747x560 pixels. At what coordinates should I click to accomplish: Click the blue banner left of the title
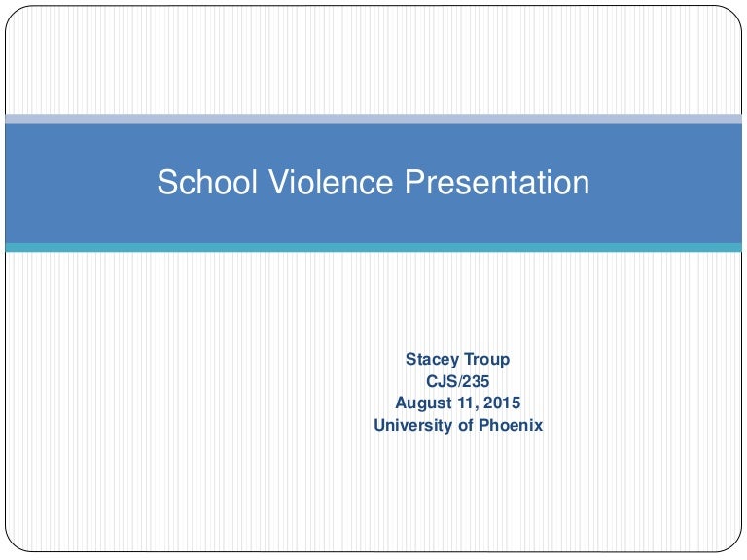point(78,183)
